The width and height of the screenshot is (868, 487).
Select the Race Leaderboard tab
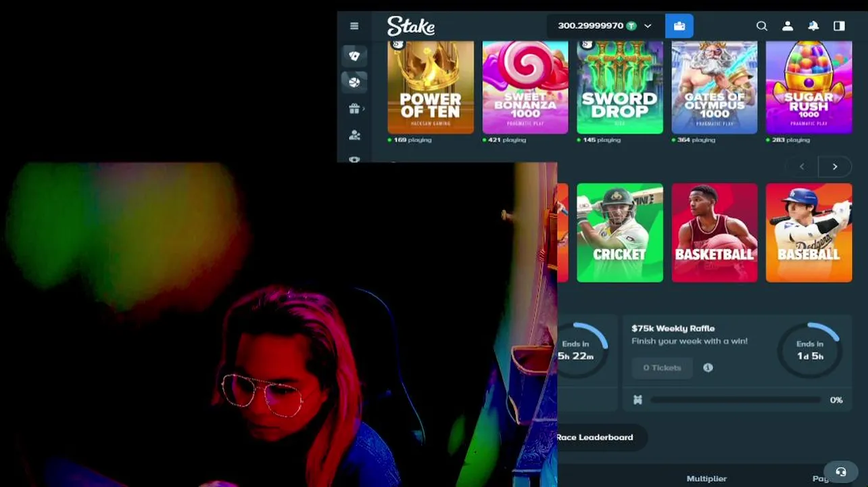(x=595, y=437)
